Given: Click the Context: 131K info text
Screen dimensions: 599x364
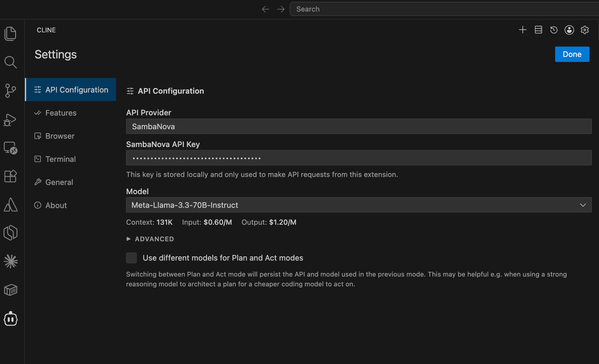Looking at the screenshot, I should [149, 222].
